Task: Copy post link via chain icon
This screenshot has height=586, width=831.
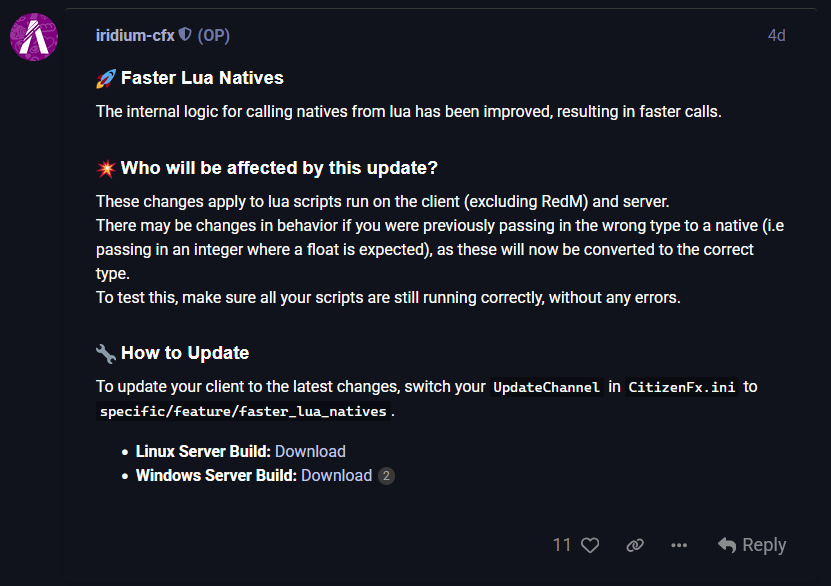Action: [x=635, y=545]
